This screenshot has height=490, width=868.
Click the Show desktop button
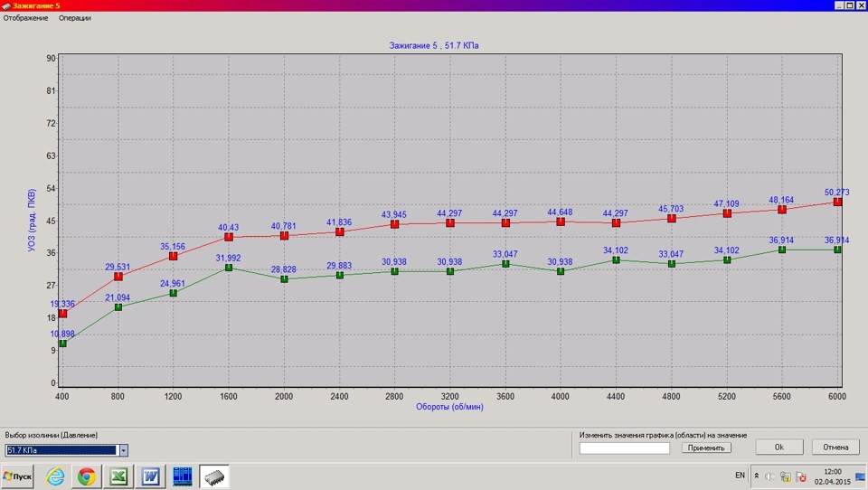861,476
